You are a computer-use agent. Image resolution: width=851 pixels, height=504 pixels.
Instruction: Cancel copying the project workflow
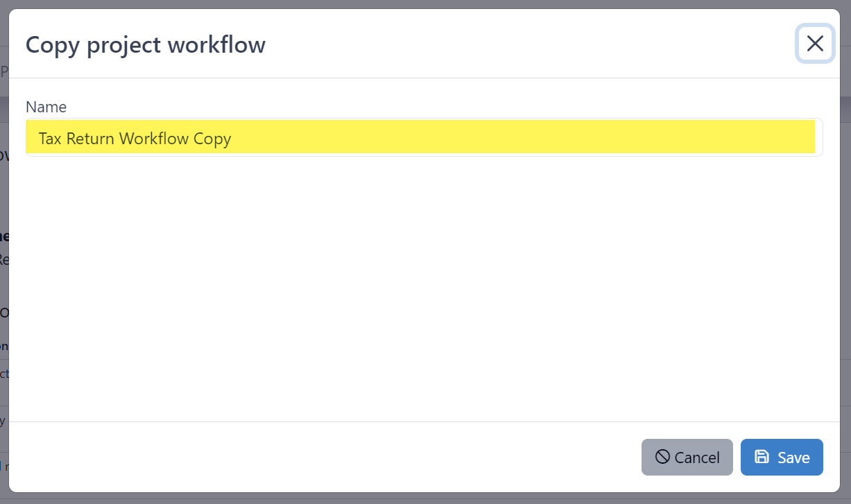(687, 457)
